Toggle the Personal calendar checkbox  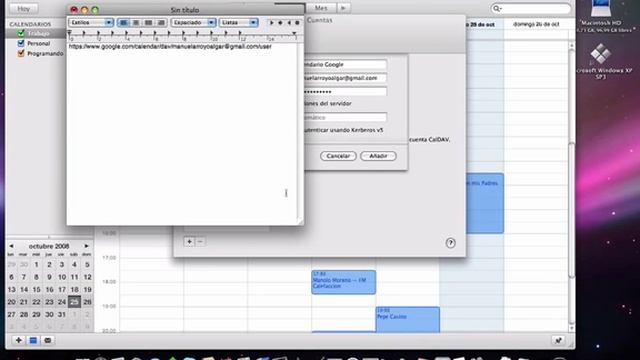pos(21,43)
